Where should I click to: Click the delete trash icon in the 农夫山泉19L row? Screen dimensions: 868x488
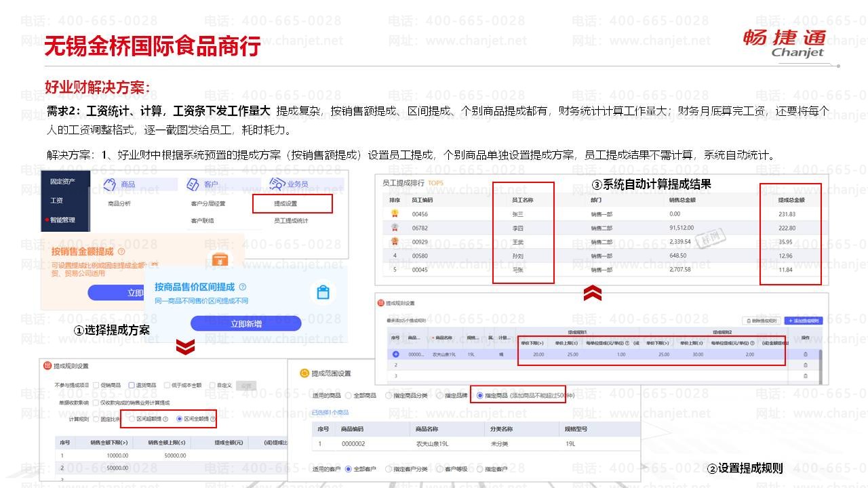805,354
